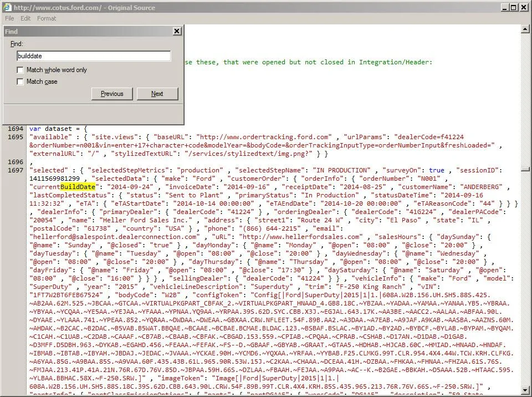Close the Original Source window

pos(524,7)
